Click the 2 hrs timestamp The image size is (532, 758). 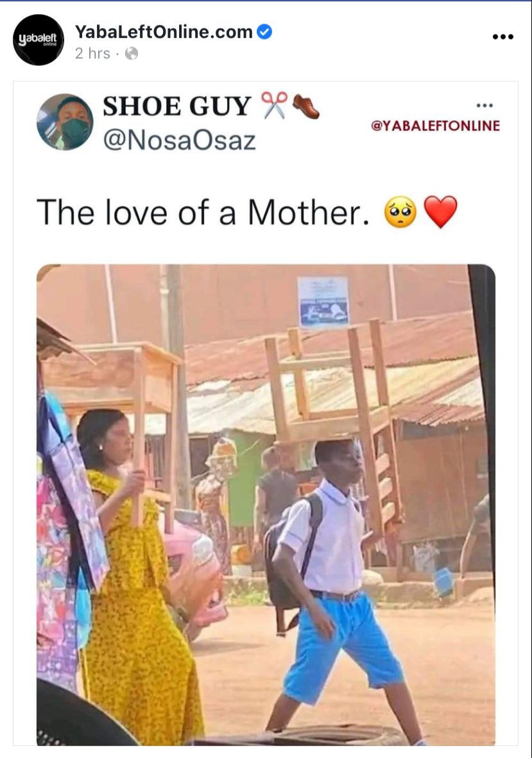[92, 53]
